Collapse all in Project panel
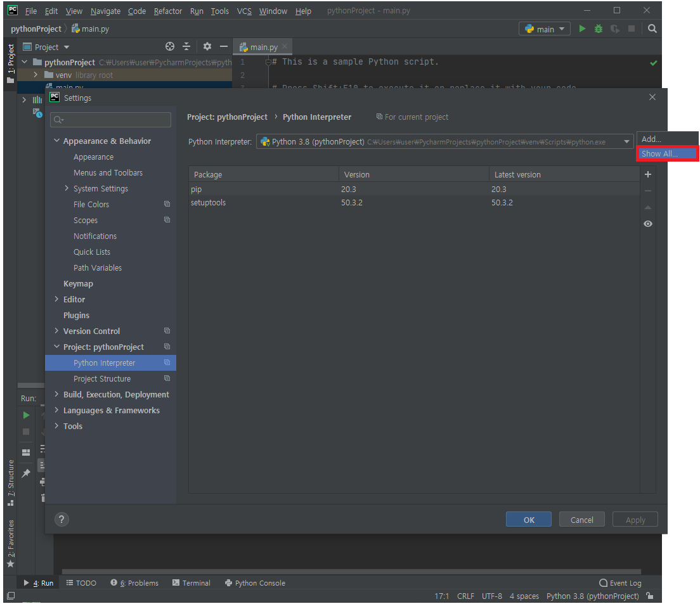 pos(186,46)
